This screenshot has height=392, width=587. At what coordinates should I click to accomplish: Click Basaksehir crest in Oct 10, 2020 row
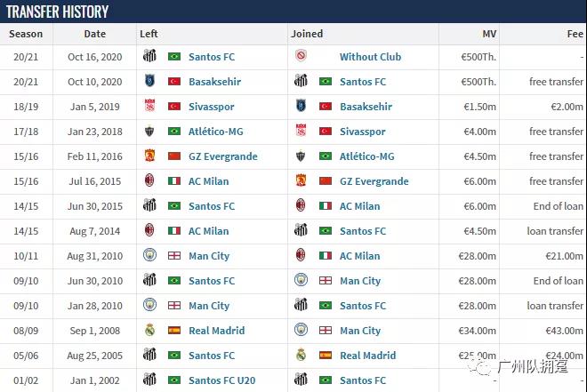coord(149,81)
